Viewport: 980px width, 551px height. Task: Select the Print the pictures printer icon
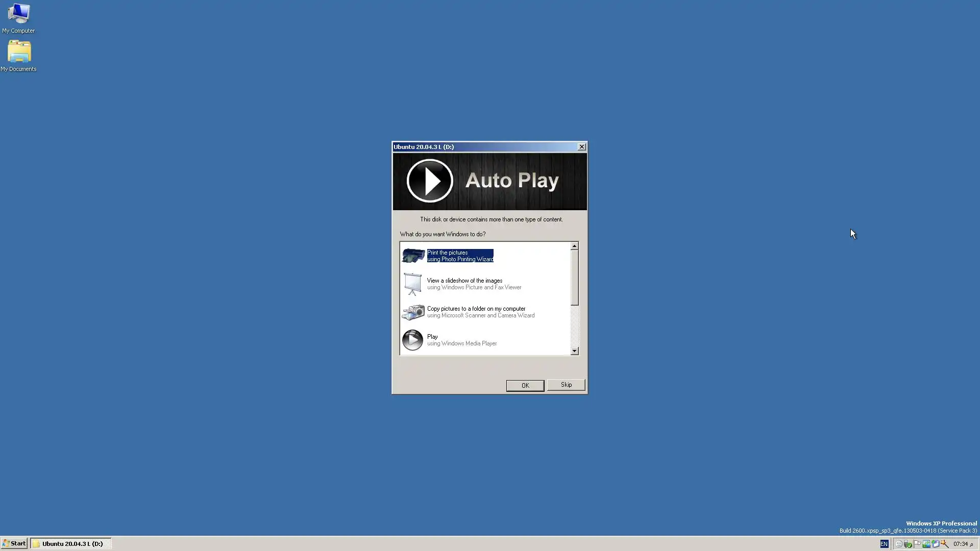click(x=413, y=256)
